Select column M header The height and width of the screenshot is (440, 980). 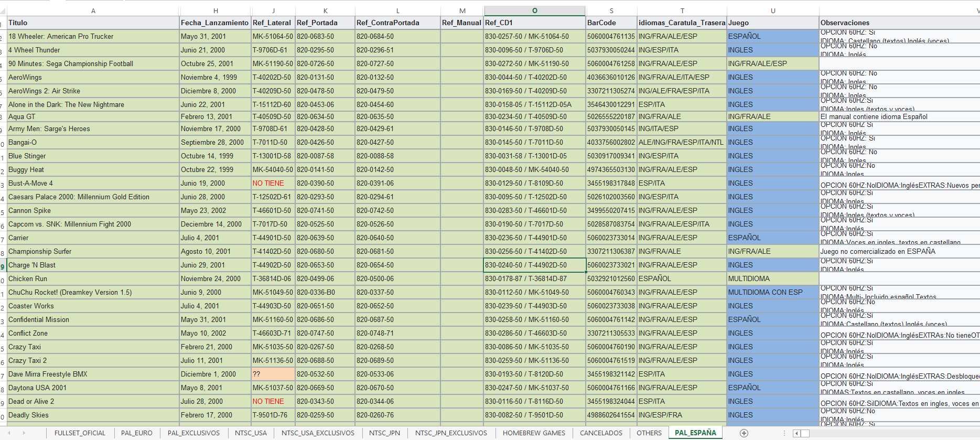pos(462,10)
